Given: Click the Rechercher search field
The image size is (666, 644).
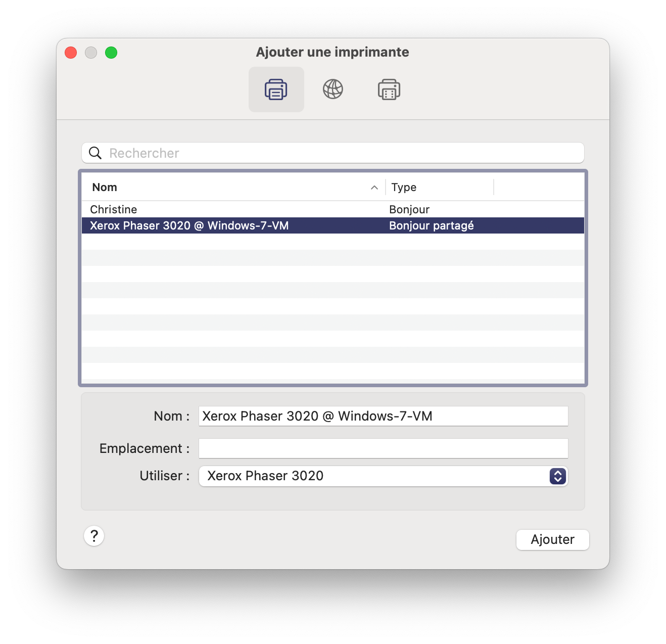Looking at the screenshot, I should [333, 153].
